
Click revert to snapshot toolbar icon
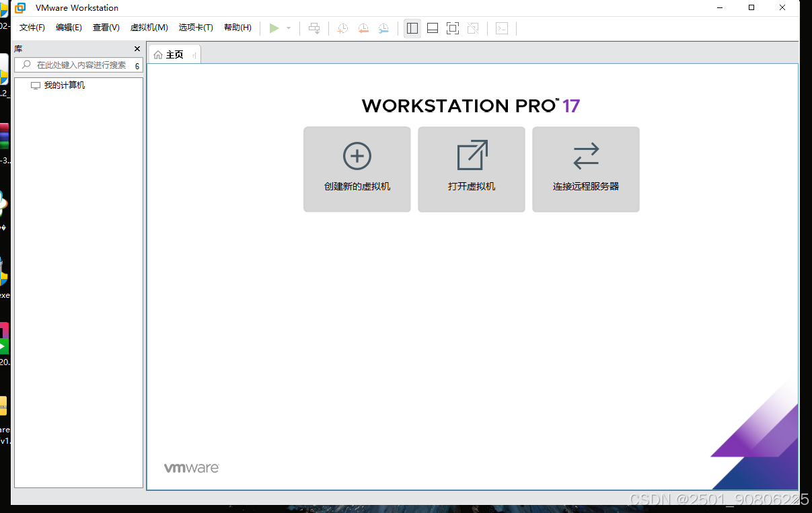363,28
